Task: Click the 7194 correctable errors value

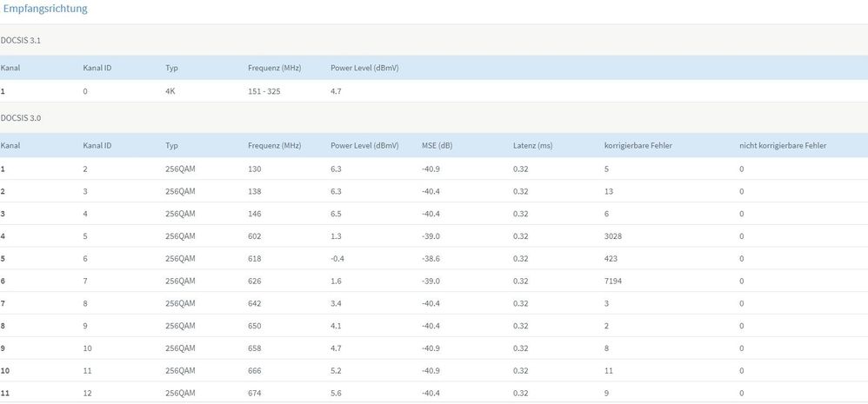Action: [613, 281]
